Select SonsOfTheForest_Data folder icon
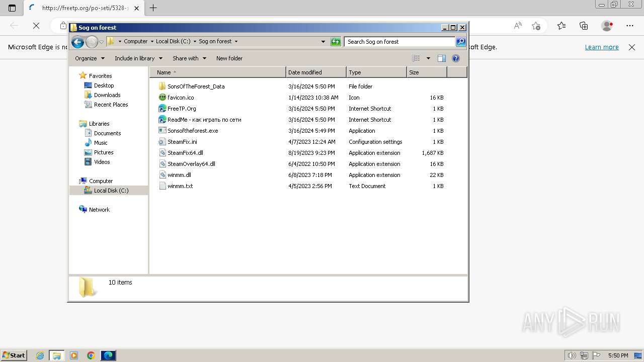 162,86
